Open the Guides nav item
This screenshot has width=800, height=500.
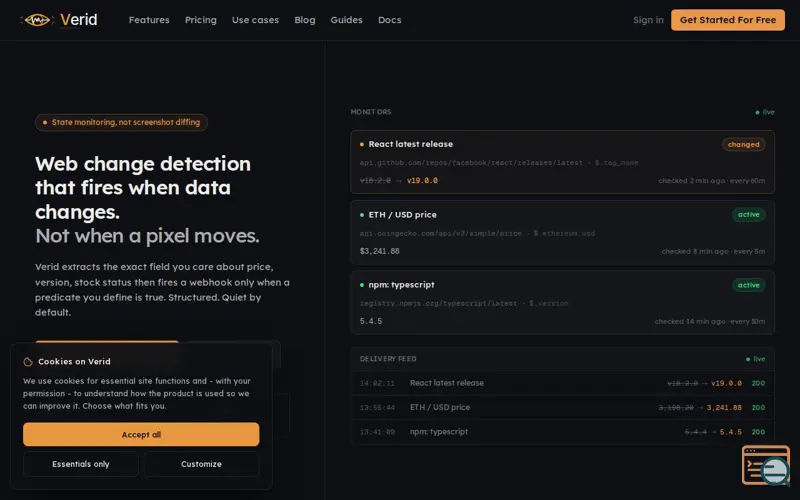coord(346,20)
